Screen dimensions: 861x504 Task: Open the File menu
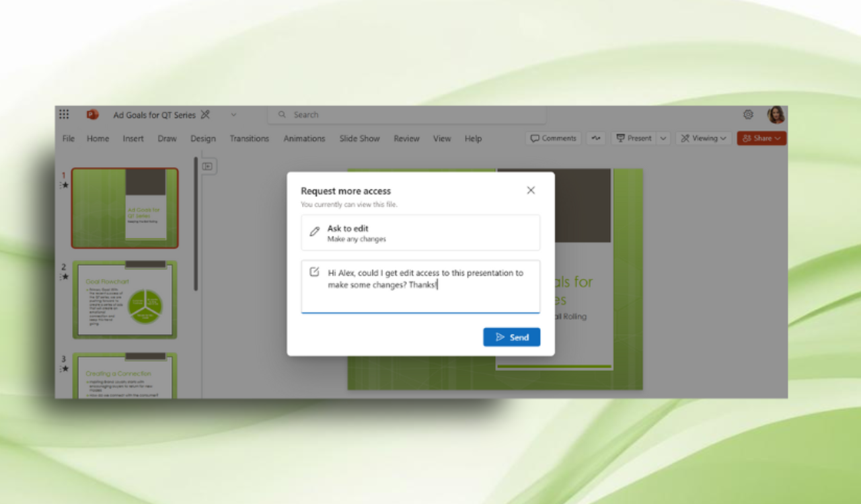[x=69, y=138]
